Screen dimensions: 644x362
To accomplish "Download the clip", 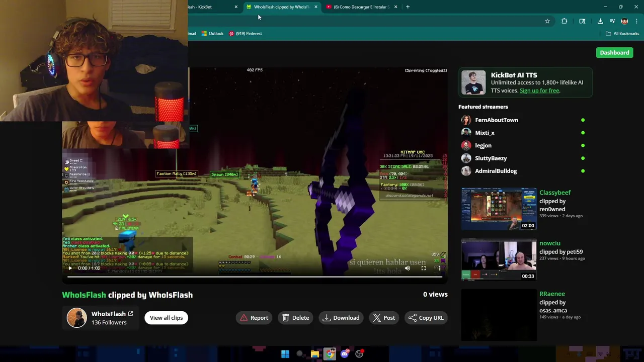I will pos(341,318).
